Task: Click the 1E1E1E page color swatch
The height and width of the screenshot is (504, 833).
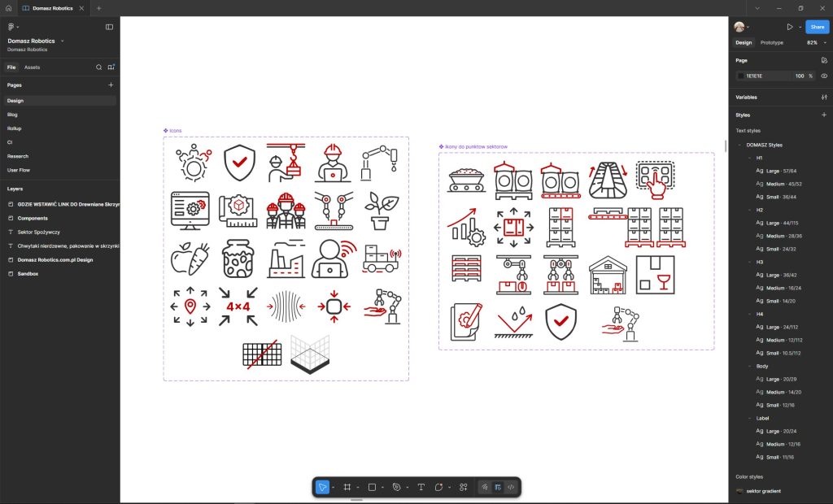Action: 740,76
